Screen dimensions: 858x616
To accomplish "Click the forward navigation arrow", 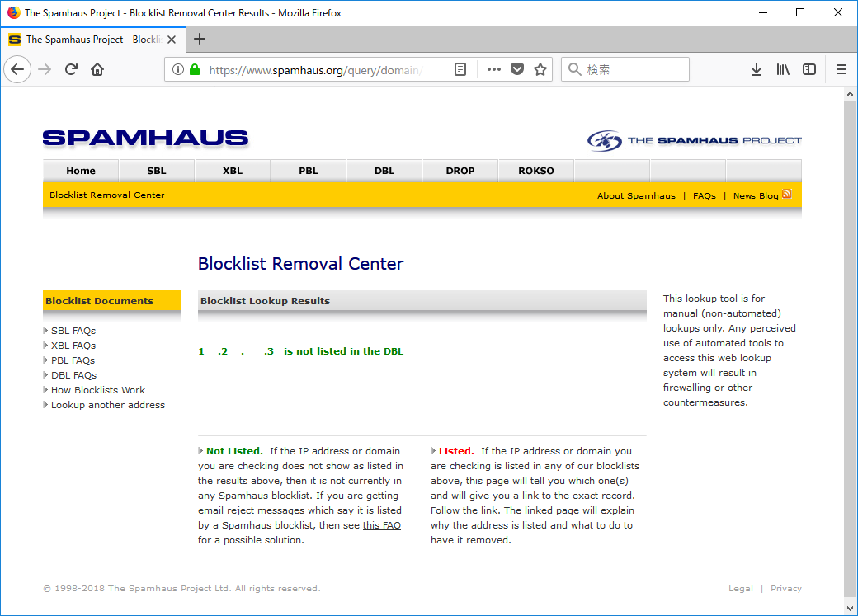I will pyautogui.click(x=45, y=69).
